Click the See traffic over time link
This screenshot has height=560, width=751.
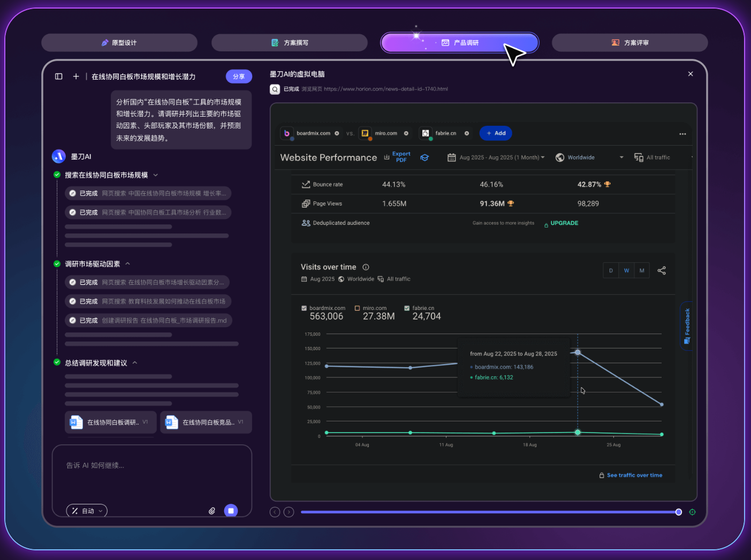pyautogui.click(x=634, y=475)
